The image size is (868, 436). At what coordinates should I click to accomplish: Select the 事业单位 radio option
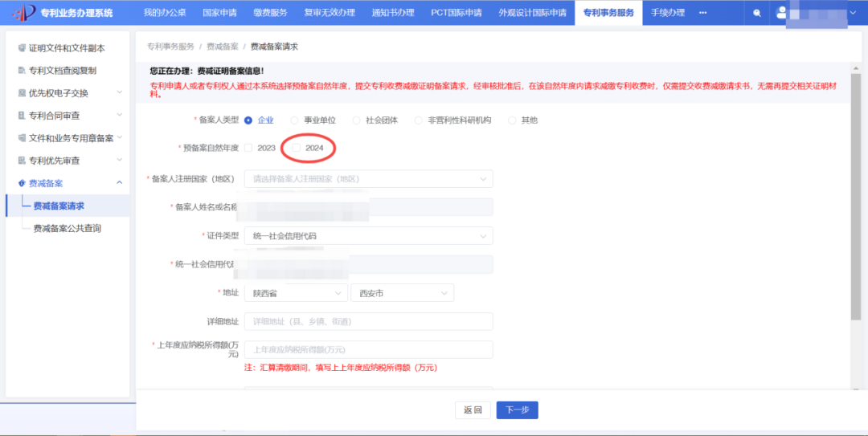[x=294, y=120]
